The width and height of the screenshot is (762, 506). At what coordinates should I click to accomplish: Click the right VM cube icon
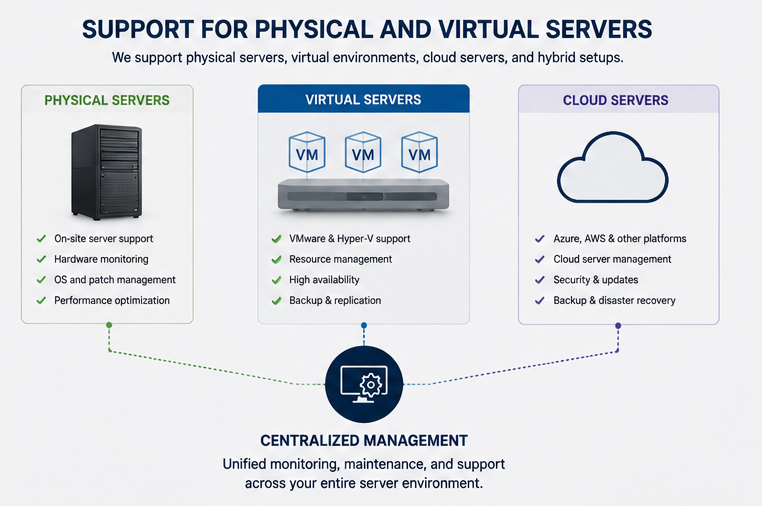pos(419,152)
